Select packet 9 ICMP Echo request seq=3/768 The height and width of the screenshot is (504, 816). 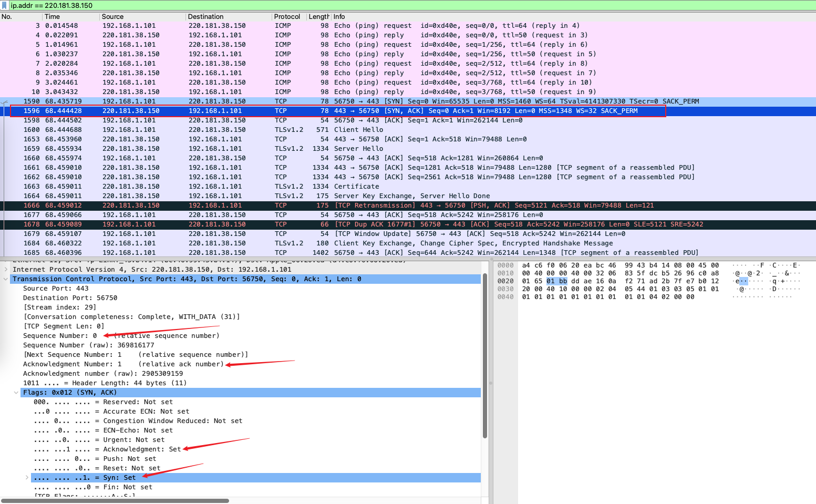(x=408, y=83)
